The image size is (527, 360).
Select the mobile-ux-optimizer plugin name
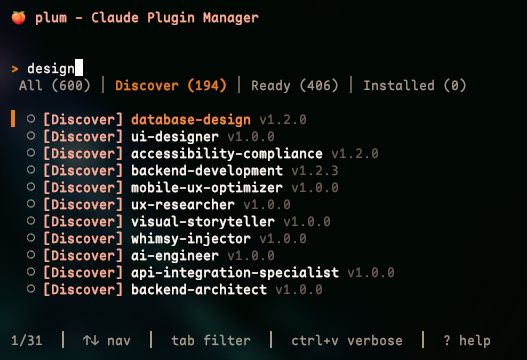pos(207,188)
